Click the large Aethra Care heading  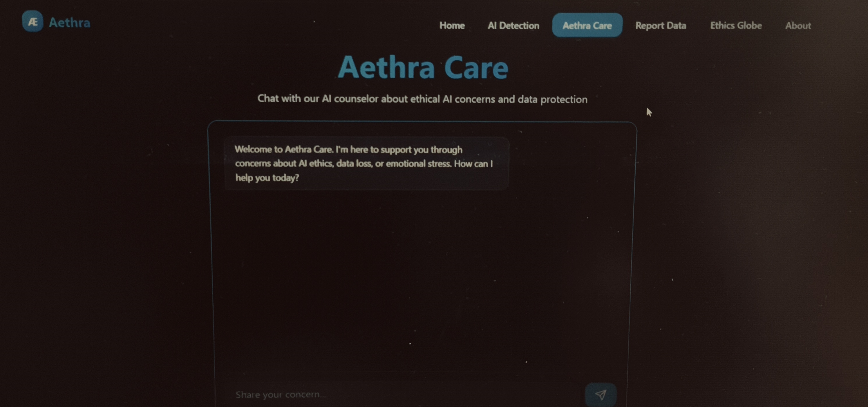click(423, 68)
